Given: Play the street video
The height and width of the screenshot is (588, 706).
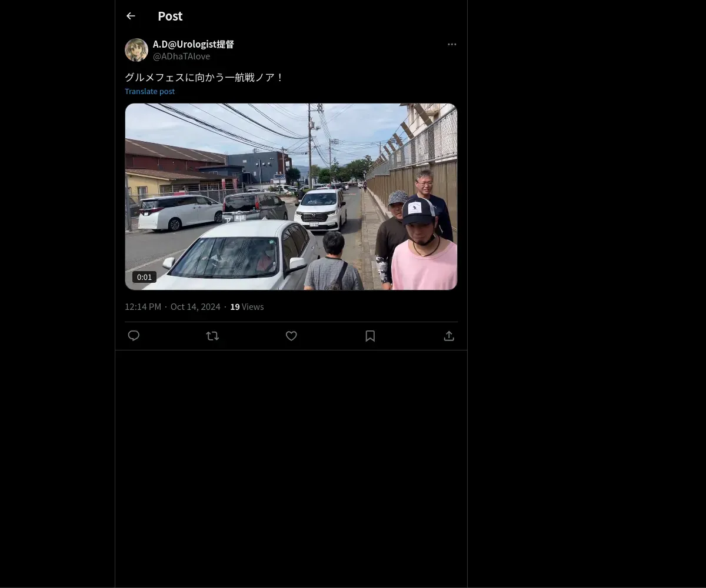Looking at the screenshot, I should (x=291, y=196).
